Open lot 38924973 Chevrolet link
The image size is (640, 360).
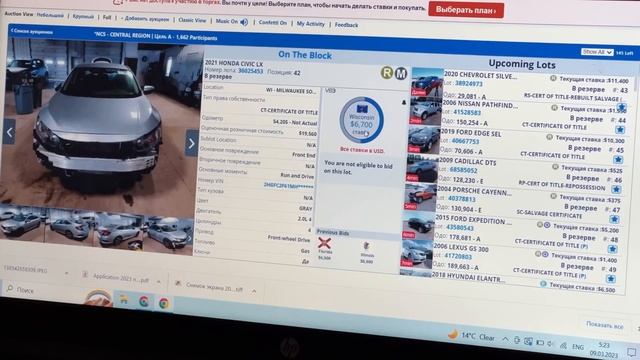(469, 84)
